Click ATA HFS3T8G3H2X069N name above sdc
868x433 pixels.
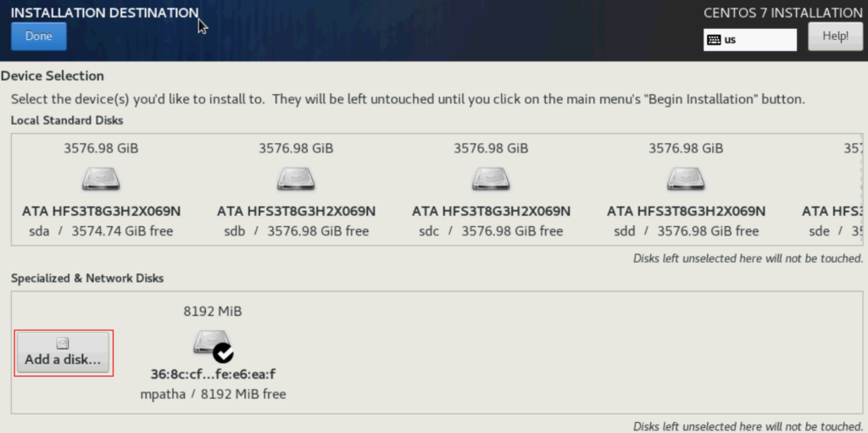[x=491, y=211]
